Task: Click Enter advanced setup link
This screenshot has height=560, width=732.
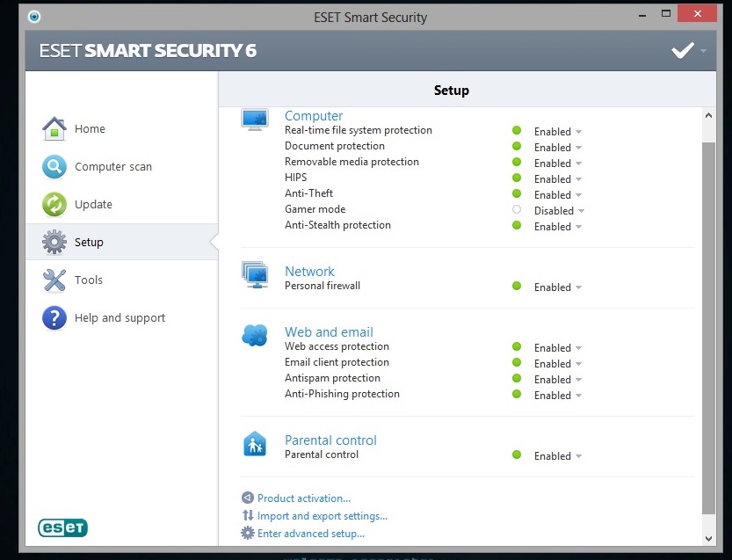Action: pos(311,534)
